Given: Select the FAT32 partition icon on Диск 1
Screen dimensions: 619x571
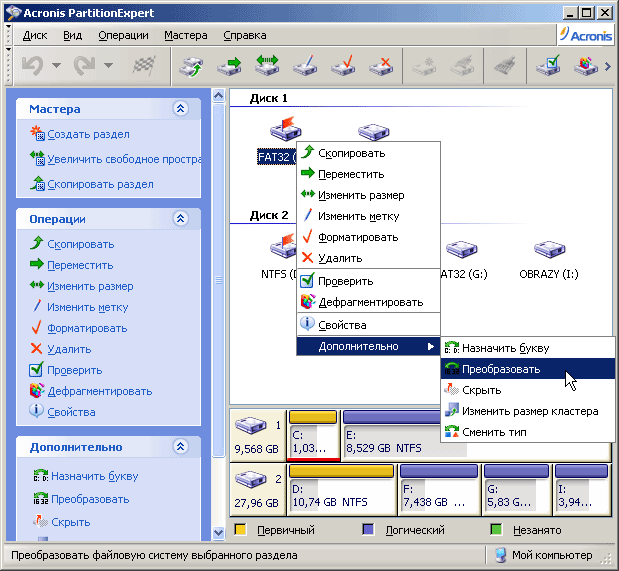Looking at the screenshot, I should tap(286, 129).
